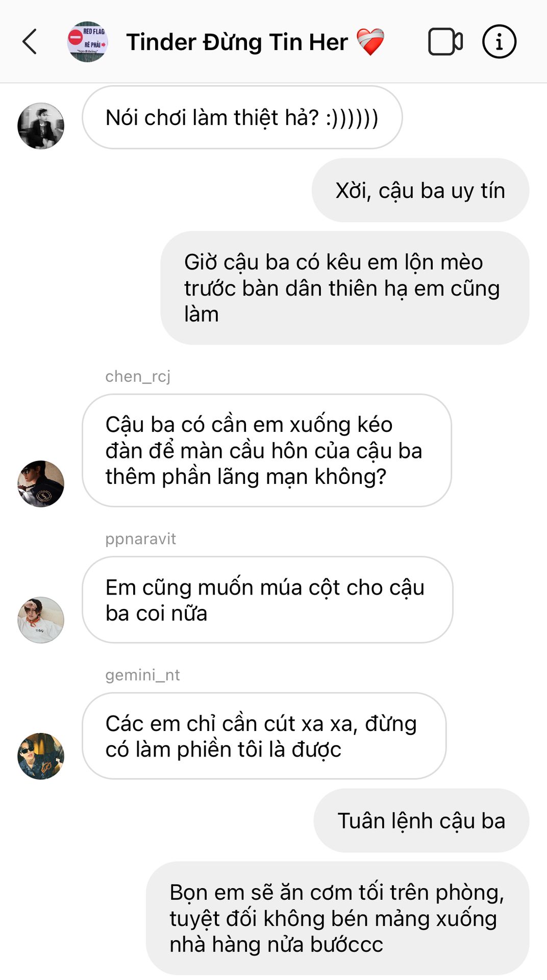Viewport: 547px width, 980px height.
Task: Tap the "Nói chơi làm thiệt hả?" message
Action: pos(242,117)
